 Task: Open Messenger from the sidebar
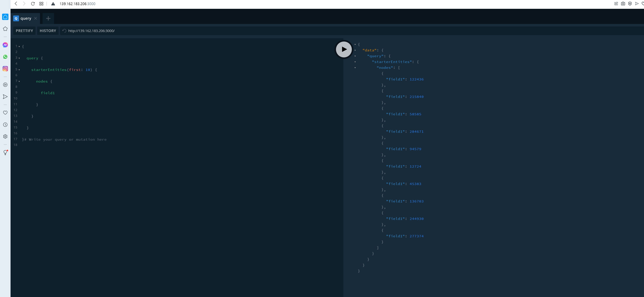tap(5, 45)
